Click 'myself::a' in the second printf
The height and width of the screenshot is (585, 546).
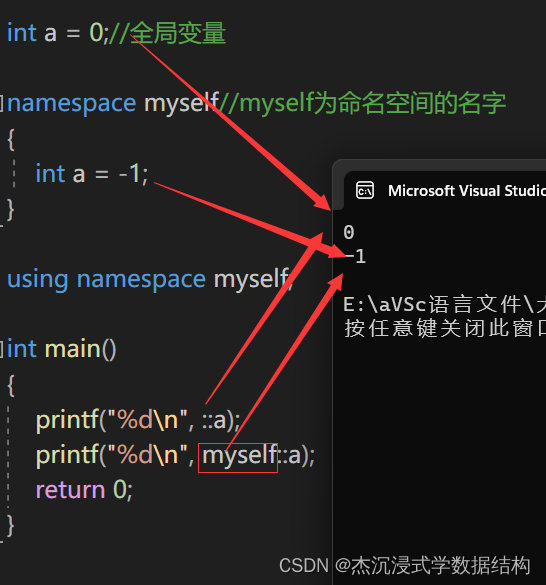252,456
